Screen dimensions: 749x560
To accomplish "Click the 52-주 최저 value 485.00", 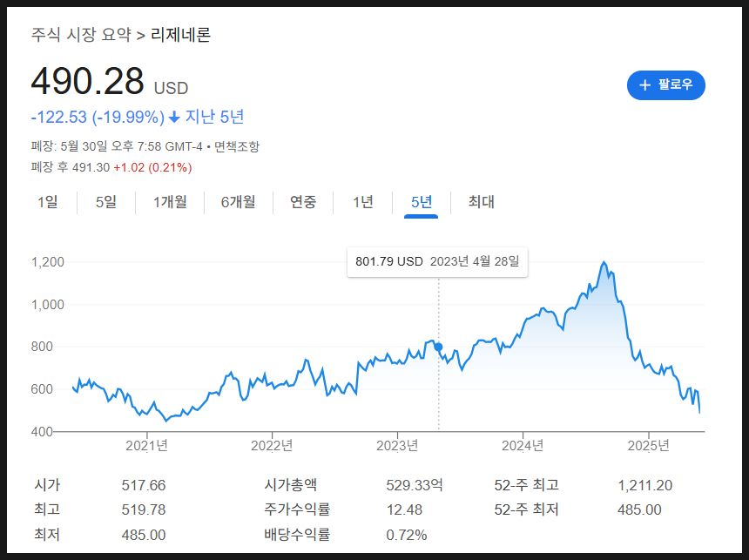I will point(639,509).
